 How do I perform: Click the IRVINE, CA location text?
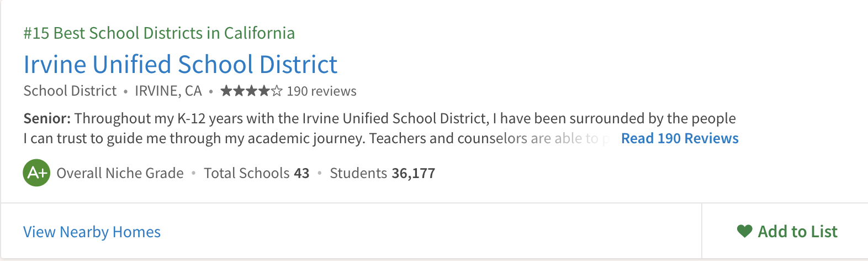pyautogui.click(x=168, y=91)
